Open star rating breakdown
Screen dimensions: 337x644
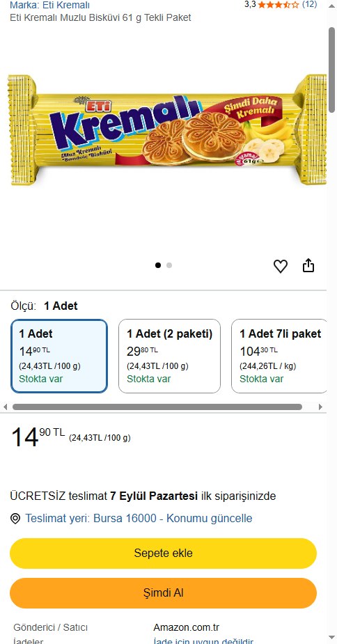279,5
